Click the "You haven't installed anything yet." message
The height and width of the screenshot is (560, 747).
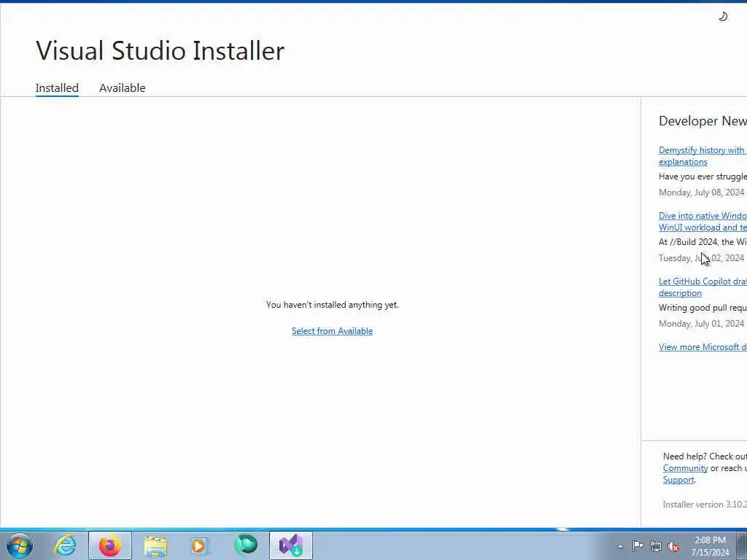coord(332,305)
